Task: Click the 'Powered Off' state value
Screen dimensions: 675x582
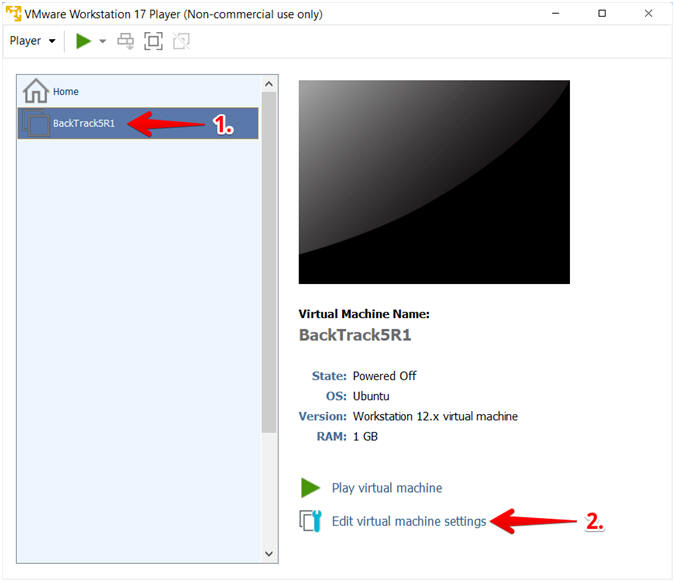Action: (x=384, y=376)
